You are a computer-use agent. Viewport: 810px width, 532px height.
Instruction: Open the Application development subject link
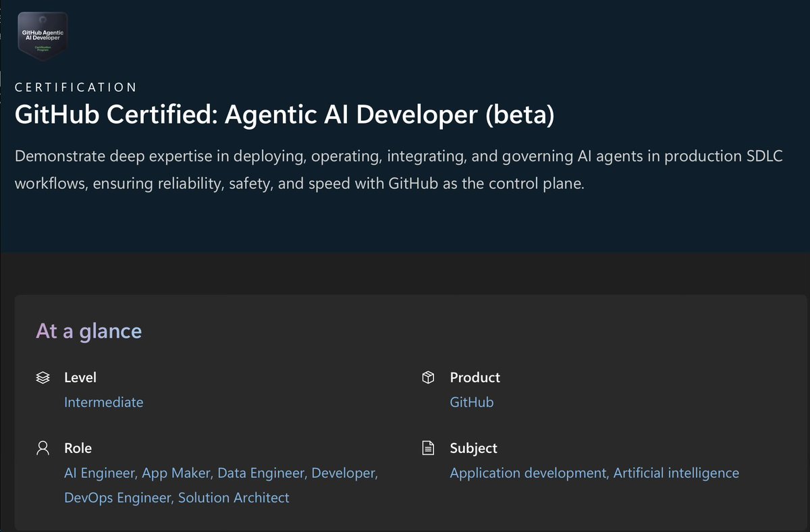coord(529,473)
